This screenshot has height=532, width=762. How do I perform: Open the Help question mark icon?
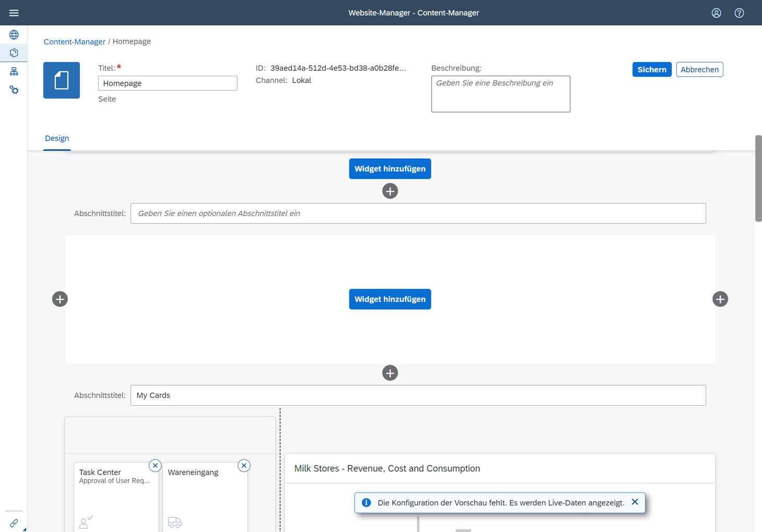click(739, 13)
